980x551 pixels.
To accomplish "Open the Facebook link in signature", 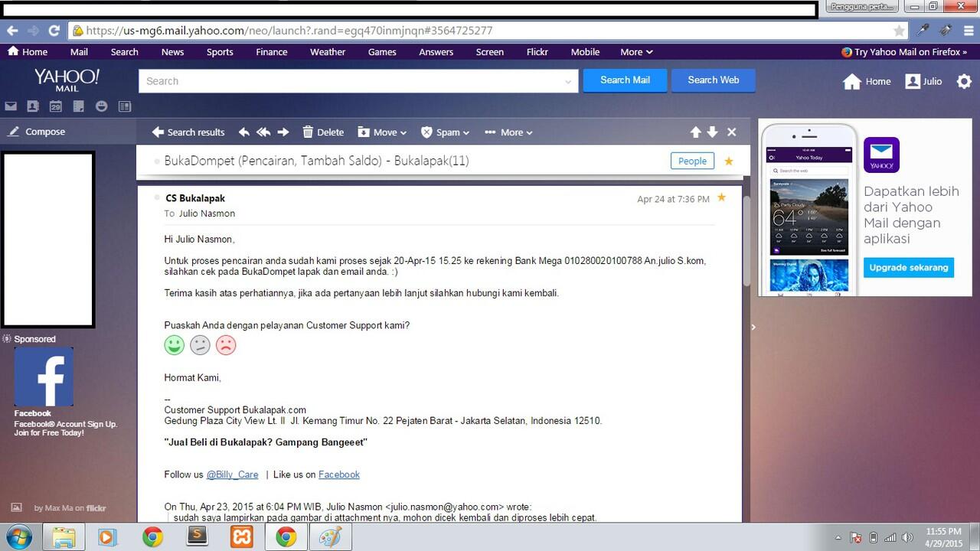I will pos(339,474).
